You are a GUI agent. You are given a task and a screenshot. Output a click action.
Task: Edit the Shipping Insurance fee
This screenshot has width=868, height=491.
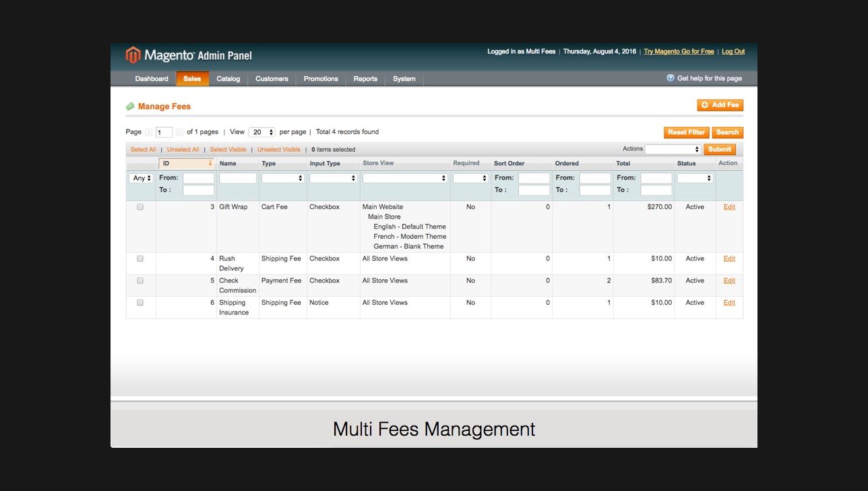click(x=729, y=303)
